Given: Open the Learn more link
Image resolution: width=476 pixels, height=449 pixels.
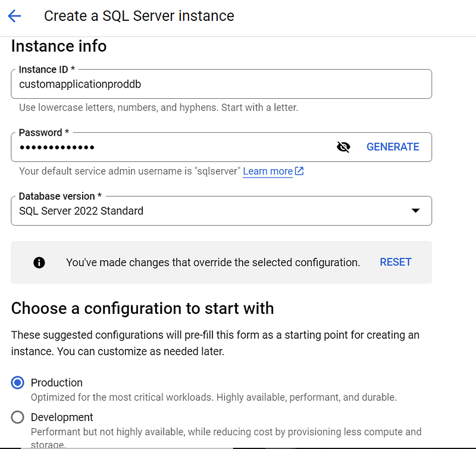Looking at the screenshot, I should point(268,172).
